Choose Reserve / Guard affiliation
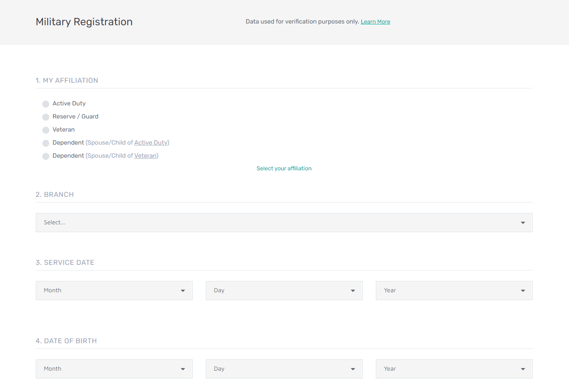Viewport: 569px width, 392px height. (x=46, y=117)
